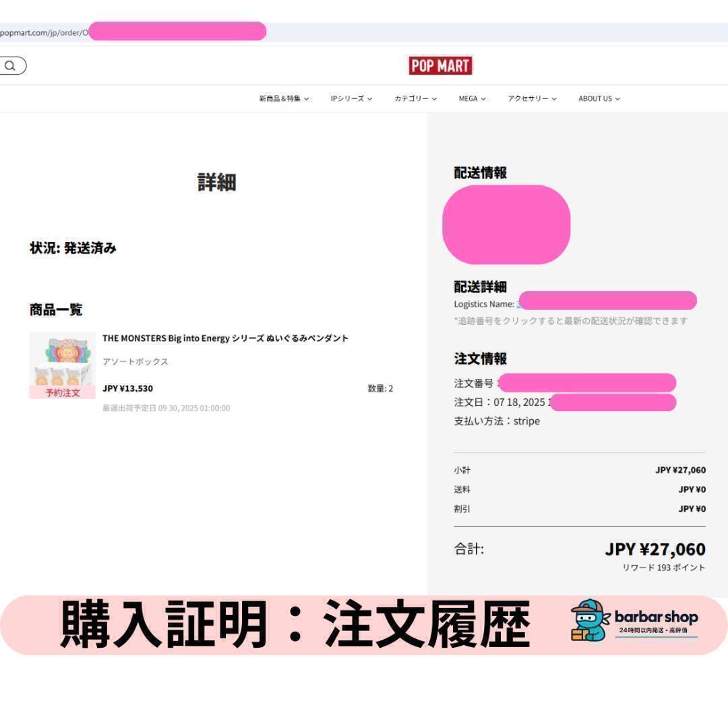The height and width of the screenshot is (728, 728).
Task: Select the 商品一覧 heading
Action: coord(56,309)
